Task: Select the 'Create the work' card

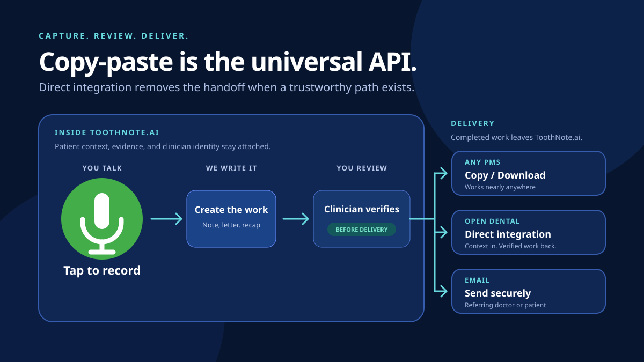Action: pyautogui.click(x=231, y=219)
